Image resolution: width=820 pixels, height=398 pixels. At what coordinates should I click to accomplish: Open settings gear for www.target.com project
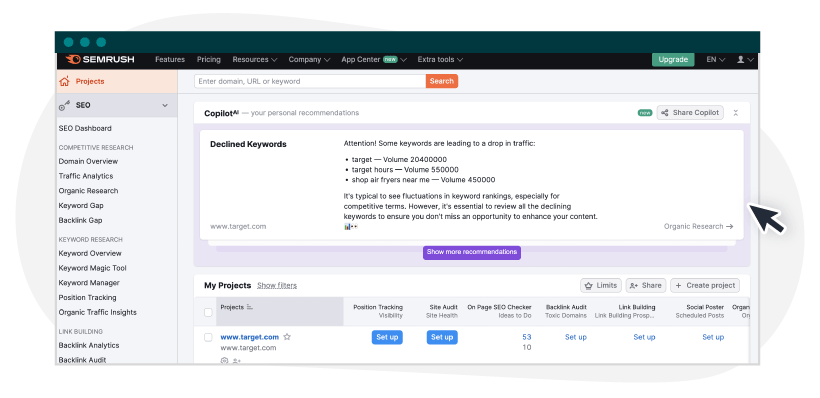coord(224,360)
